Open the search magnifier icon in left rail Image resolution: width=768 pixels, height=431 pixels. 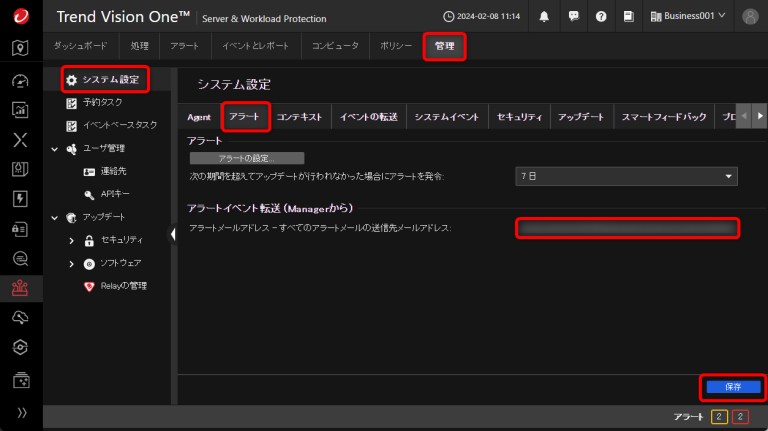click(x=20, y=259)
